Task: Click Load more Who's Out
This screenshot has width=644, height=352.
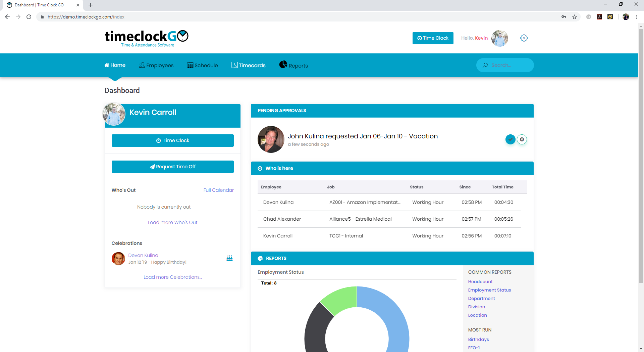Action: point(173,222)
